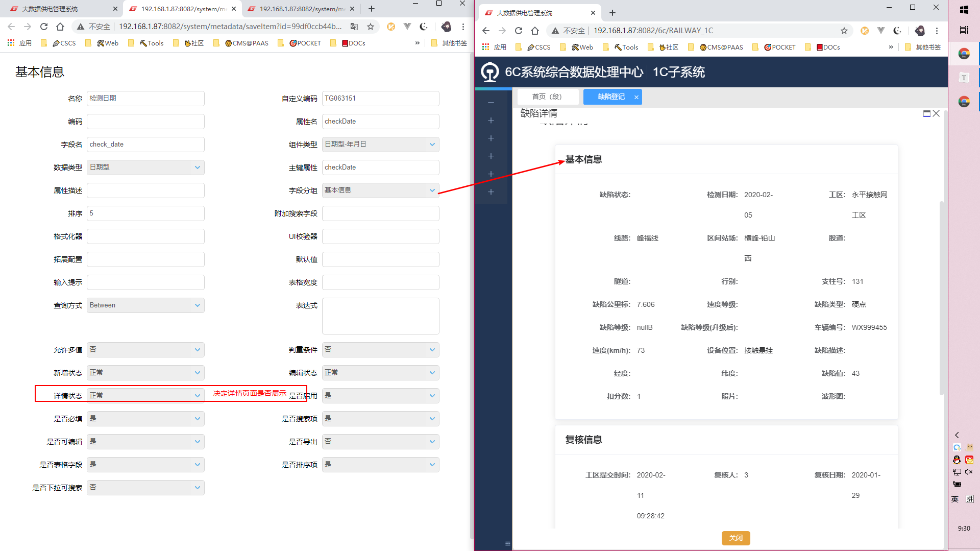Open new tab in left browser window
The height and width of the screenshot is (551, 980).
point(372,9)
